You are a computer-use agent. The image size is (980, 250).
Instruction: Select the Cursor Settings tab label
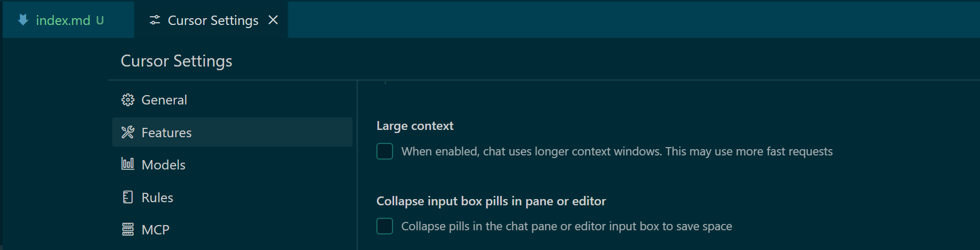click(213, 20)
